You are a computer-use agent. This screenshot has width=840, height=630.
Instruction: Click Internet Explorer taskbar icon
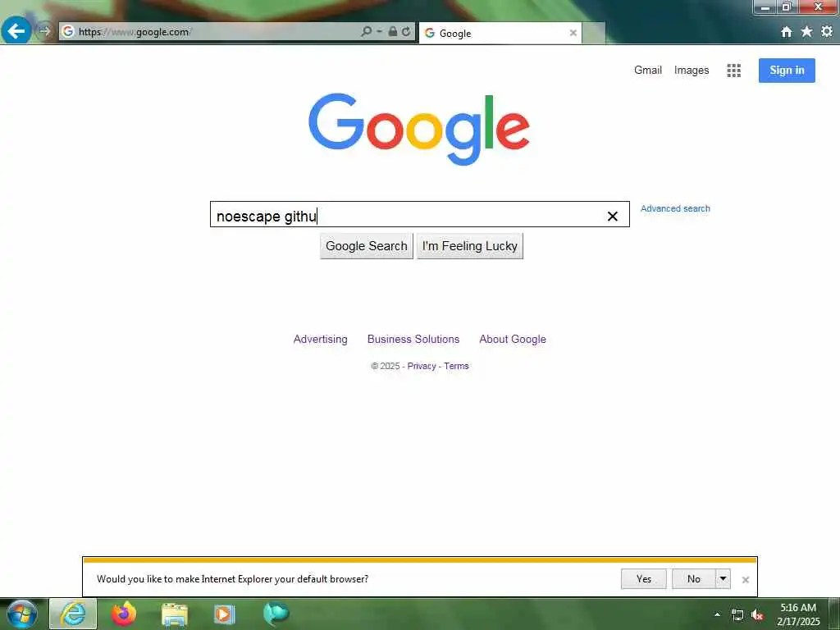point(73,614)
